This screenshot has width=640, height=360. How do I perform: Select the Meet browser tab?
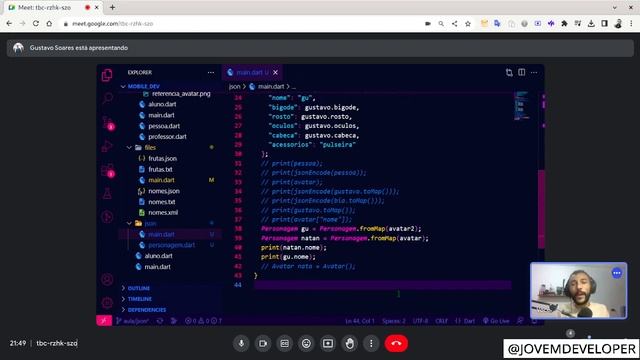[x=53, y=7]
